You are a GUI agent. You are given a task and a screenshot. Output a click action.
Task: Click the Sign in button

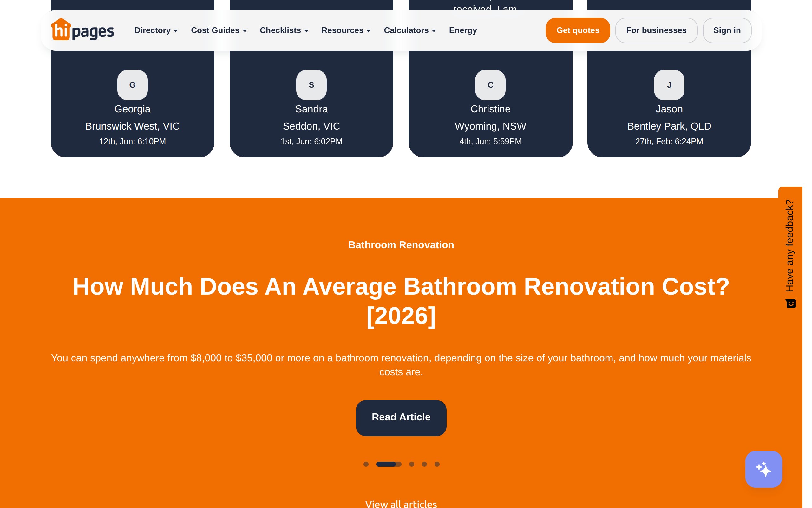point(727,30)
